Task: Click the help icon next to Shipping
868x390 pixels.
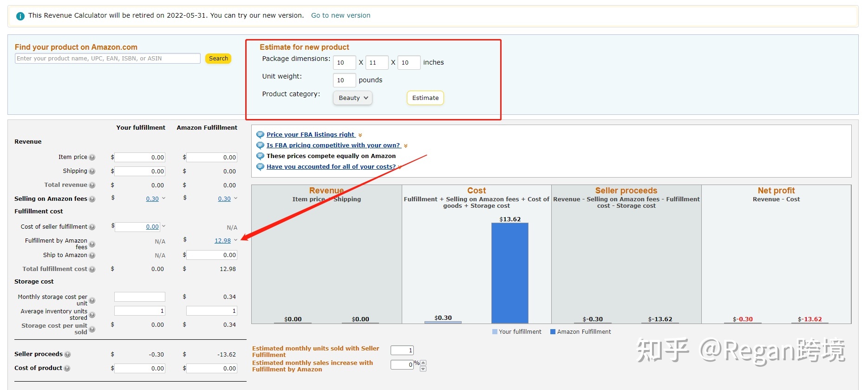Action: pos(92,172)
